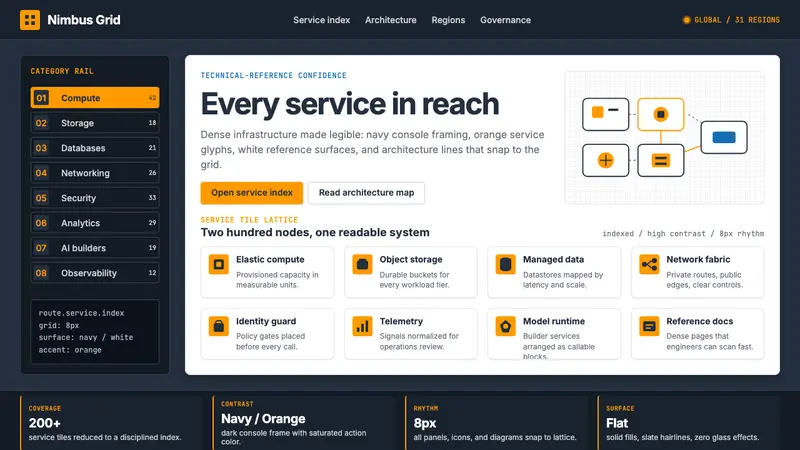Open the Object storage tile title

pyautogui.click(x=411, y=259)
